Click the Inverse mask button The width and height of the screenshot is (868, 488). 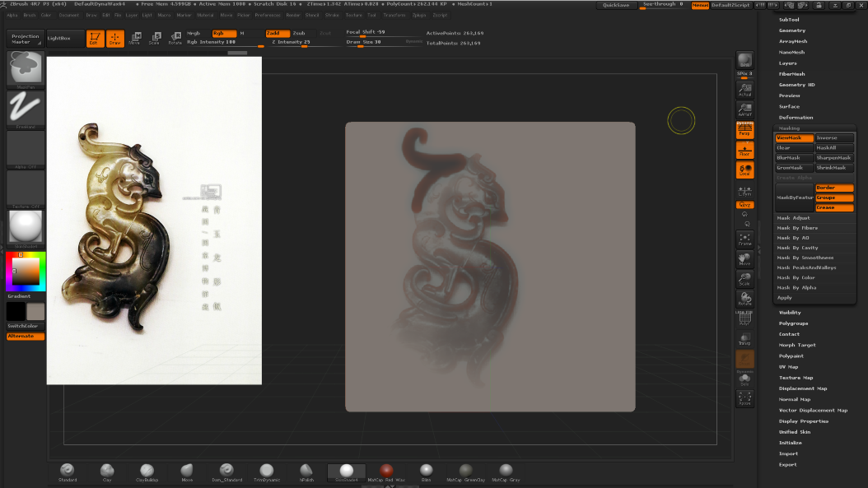834,137
